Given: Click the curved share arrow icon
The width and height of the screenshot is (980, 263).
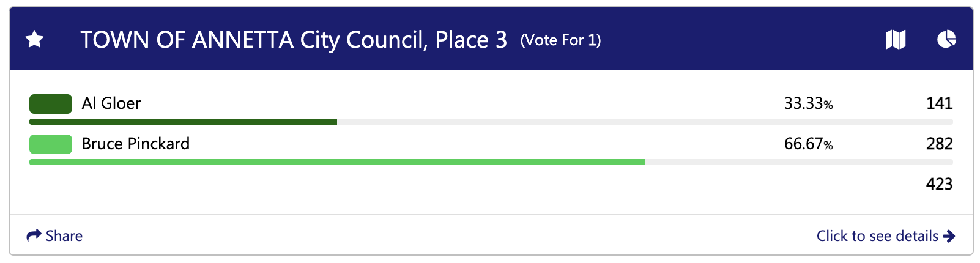Looking at the screenshot, I should pyautogui.click(x=34, y=235).
